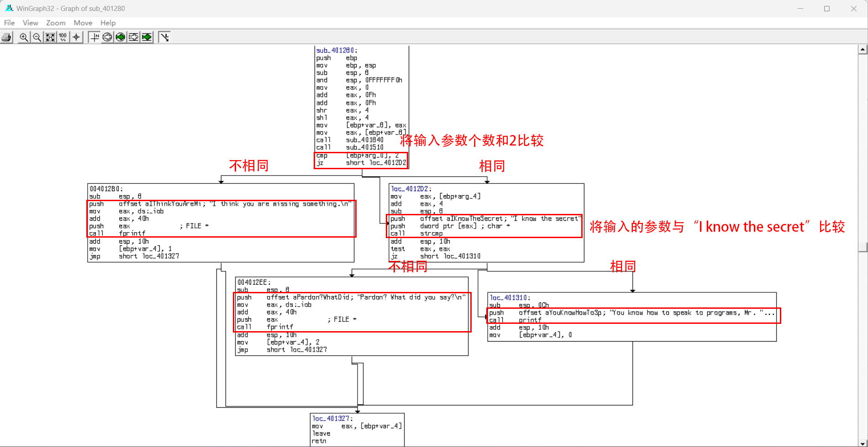Select the green polar fisheye icon
This screenshot has width=868, height=447.
pyautogui.click(x=121, y=37)
